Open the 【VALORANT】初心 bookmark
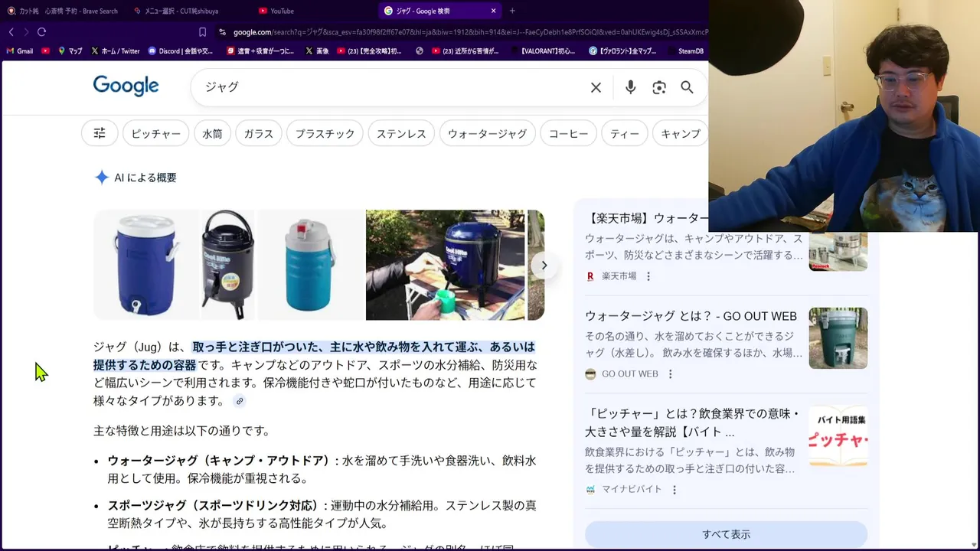 [x=542, y=51]
